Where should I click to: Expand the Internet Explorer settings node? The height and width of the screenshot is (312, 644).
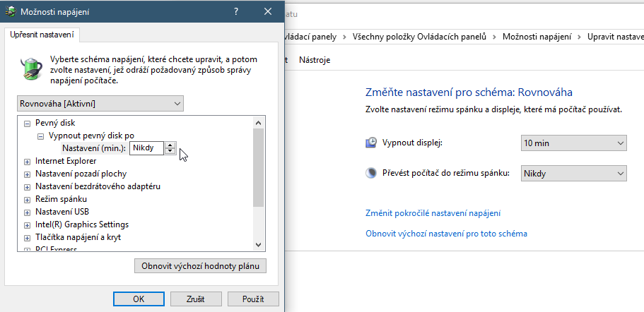[27, 162]
